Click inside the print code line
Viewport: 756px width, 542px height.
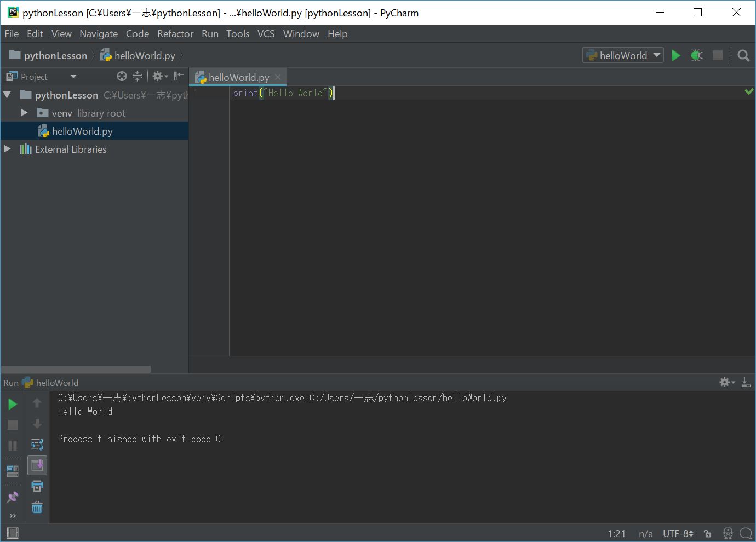click(x=283, y=93)
